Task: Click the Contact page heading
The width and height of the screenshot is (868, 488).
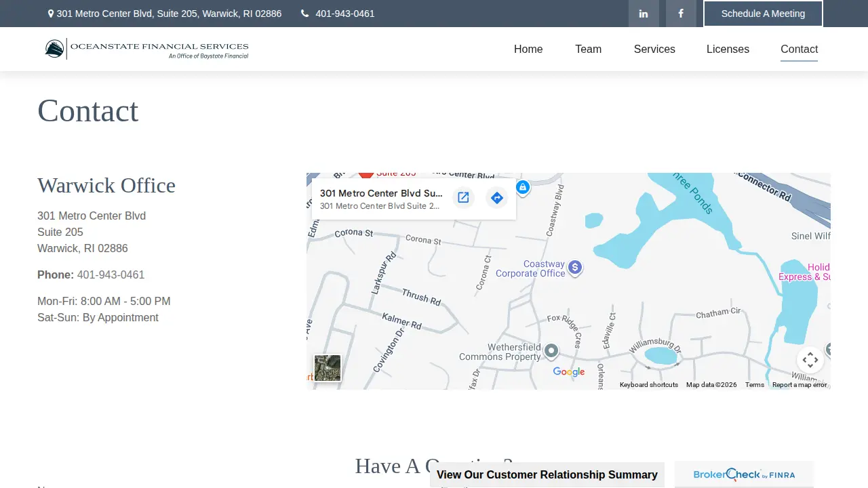Action: 88,110
